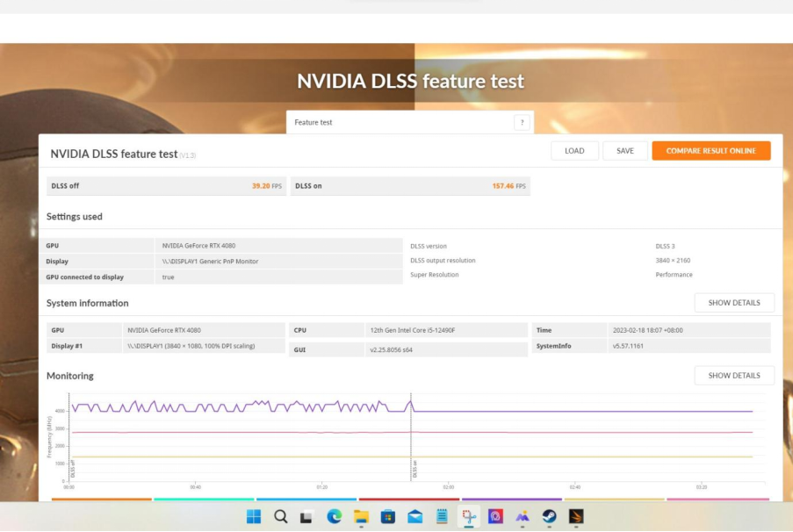The height and width of the screenshot is (532, 793).
Task: Click the question mark help icon beside Feature test
Action: (522, 122)
